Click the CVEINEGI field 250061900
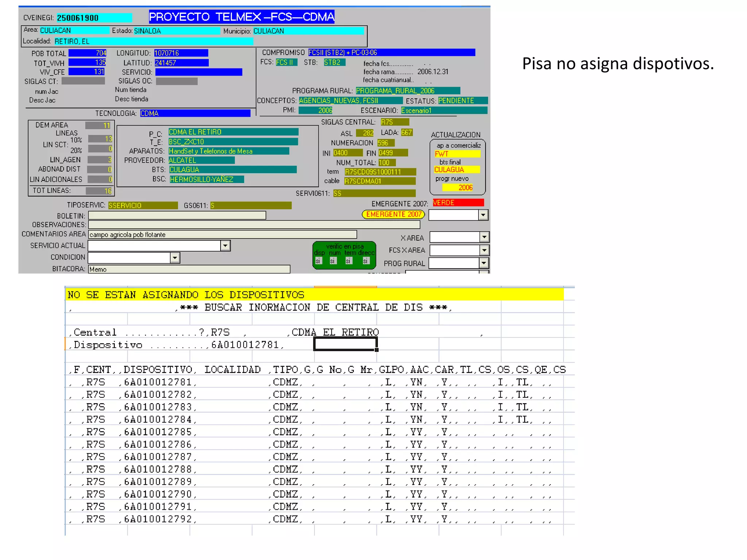Screen dimensions: 747x560 coord(94,18)
